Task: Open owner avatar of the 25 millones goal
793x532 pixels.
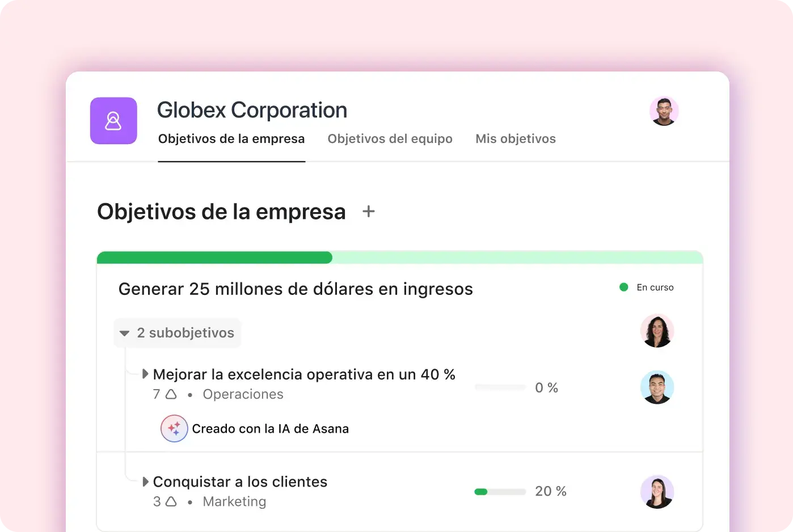Action: (657, 331)
